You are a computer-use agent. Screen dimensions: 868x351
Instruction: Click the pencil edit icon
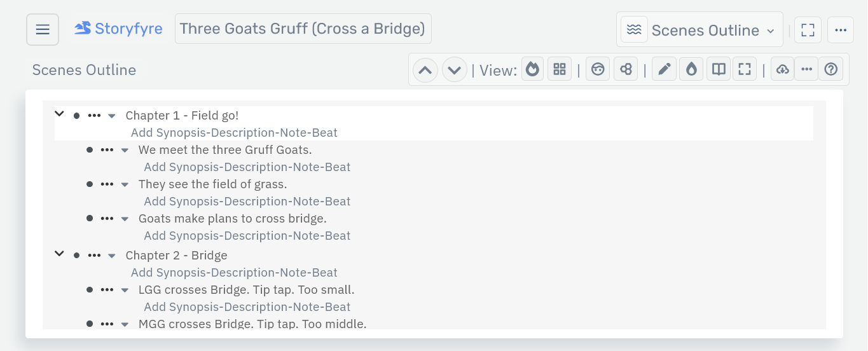664,69
